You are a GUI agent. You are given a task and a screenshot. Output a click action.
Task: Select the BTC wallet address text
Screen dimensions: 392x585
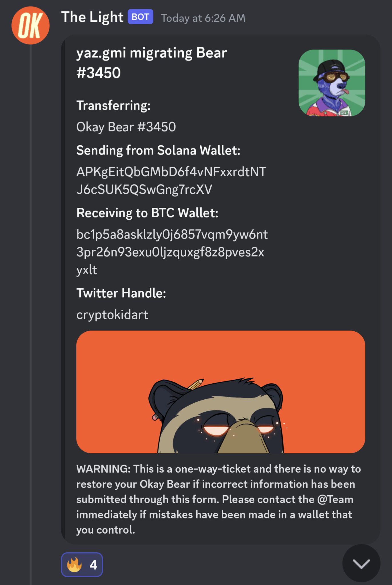(172, 252)
